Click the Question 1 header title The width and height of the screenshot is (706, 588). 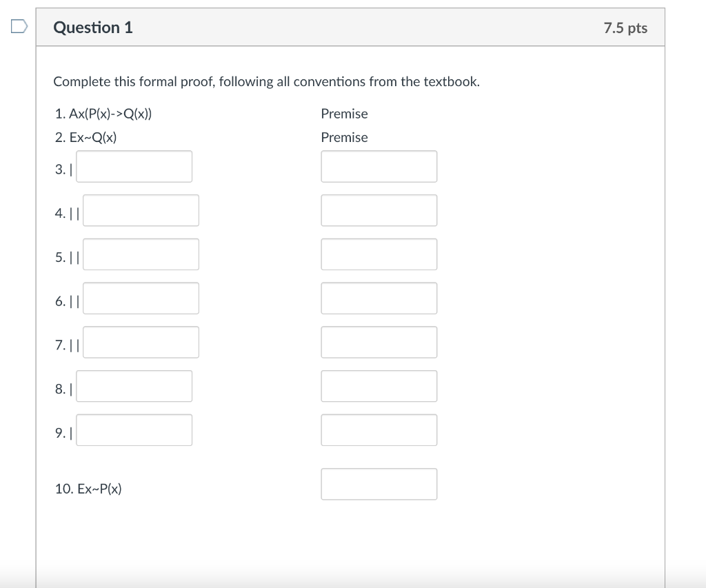point(93,28)
